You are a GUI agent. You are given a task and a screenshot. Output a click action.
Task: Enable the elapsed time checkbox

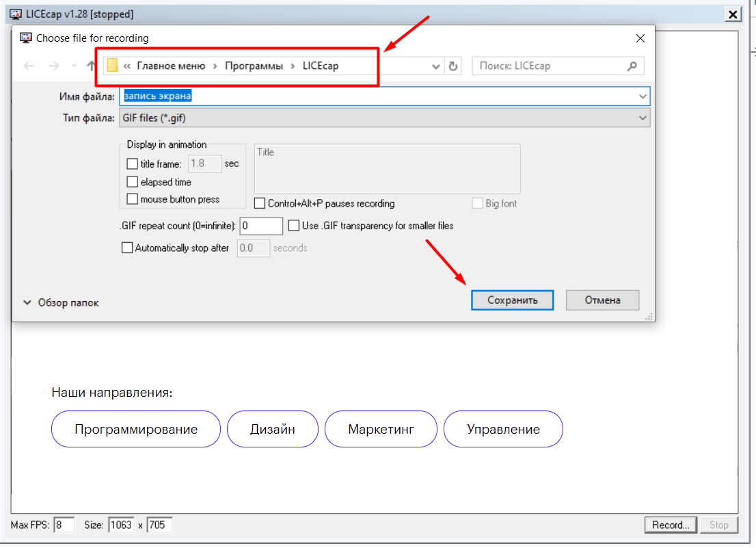(132, 182)
